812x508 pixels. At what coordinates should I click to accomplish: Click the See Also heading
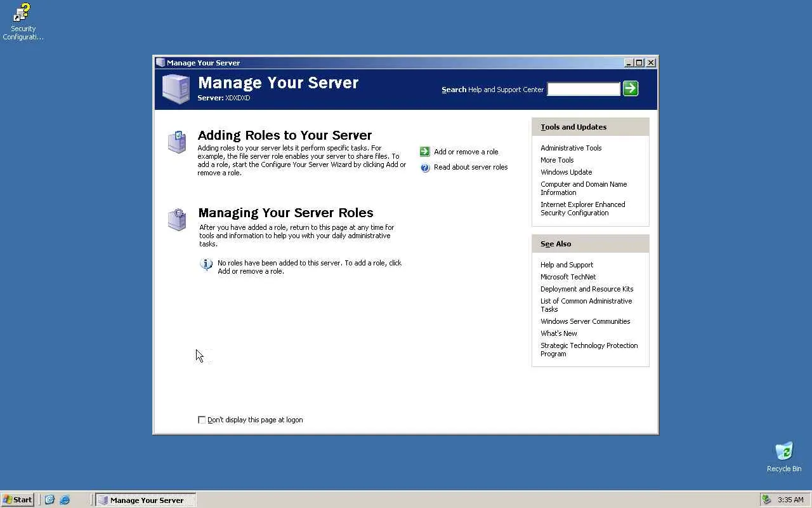556,244
